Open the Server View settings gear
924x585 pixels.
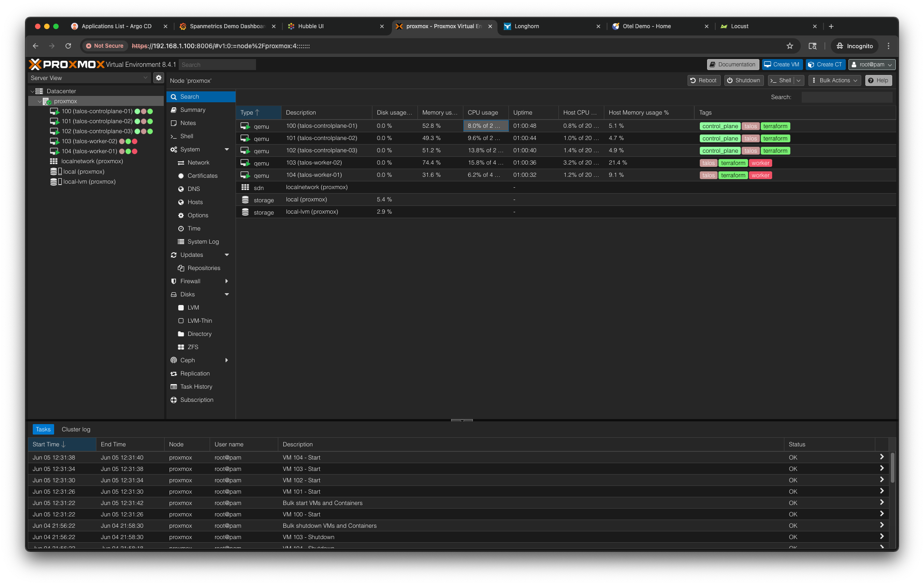point(159,78)
